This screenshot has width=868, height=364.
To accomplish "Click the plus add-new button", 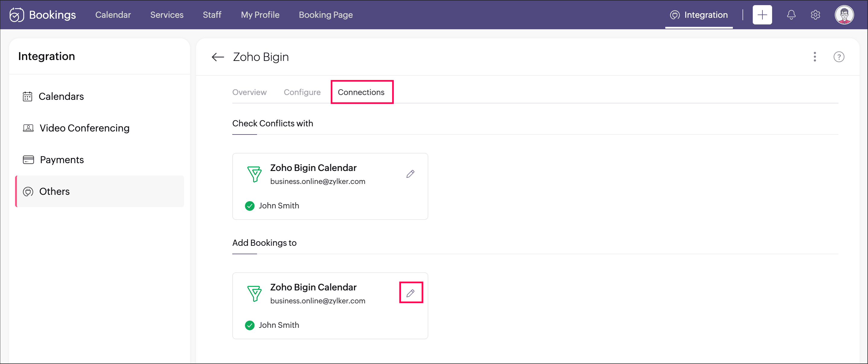I will pos(762,15).
